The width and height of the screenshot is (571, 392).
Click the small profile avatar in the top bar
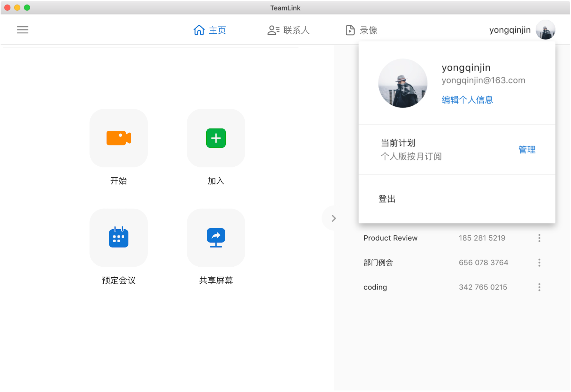click(x=545, y=30)
